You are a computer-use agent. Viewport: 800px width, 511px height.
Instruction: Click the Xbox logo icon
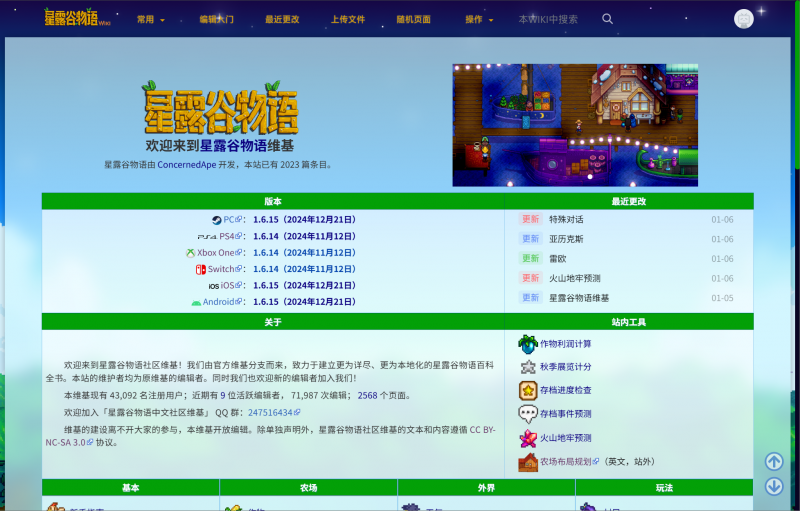190,253
